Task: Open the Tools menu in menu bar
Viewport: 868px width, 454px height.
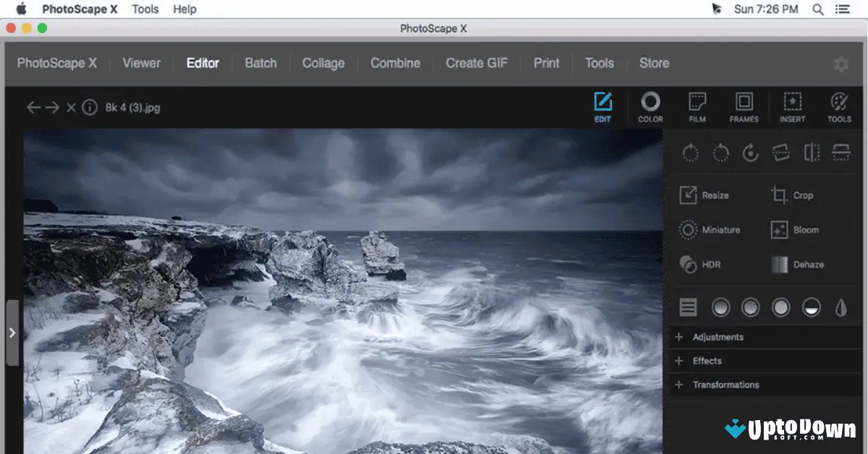Action: point(145,9)
